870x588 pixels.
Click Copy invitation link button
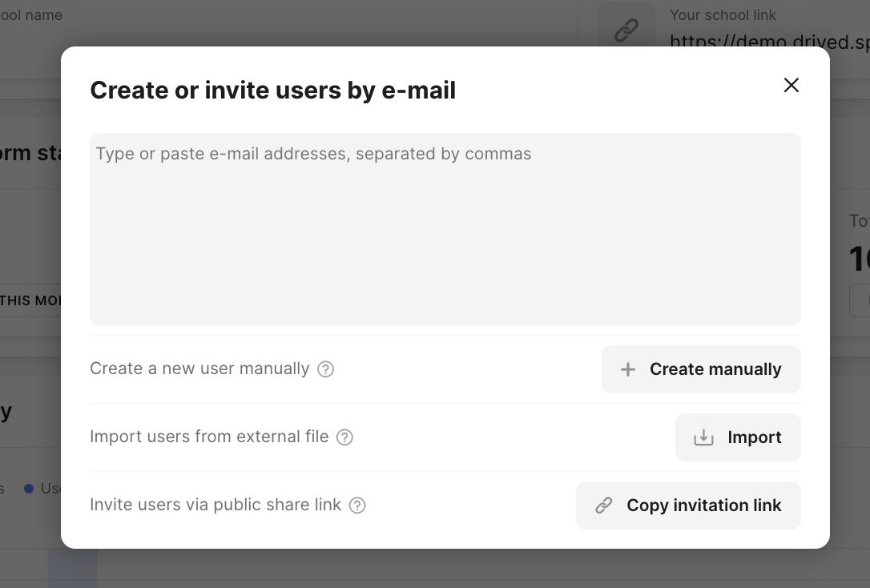pyautogui.click(x=688, y=505)
